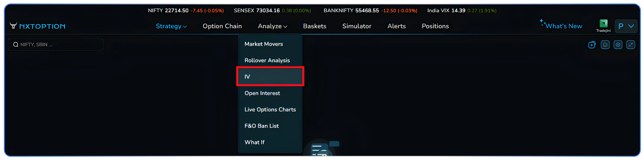Focus the NIFTY, SBIN search field
644x160 pixels.
click(56, 45)
